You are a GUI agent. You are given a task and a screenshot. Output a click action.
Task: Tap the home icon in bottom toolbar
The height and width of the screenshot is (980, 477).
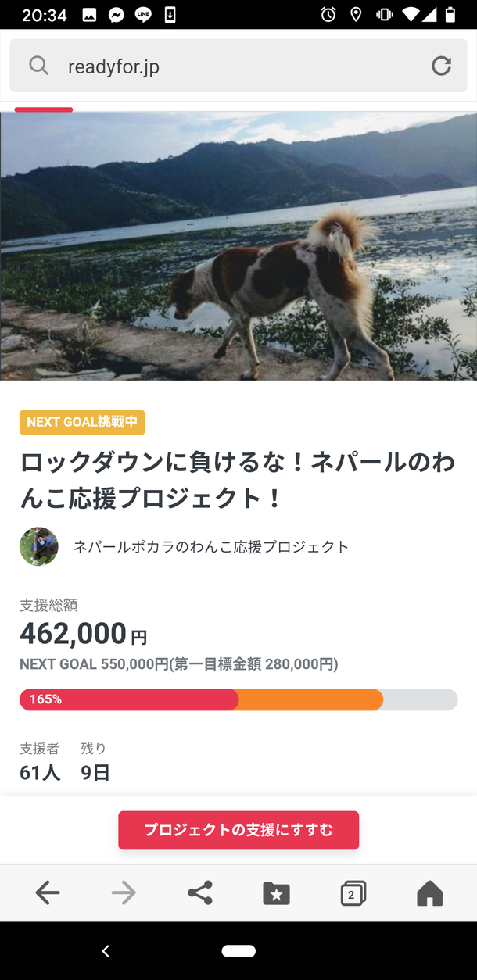pyautogui.click(x=429, y=893)
